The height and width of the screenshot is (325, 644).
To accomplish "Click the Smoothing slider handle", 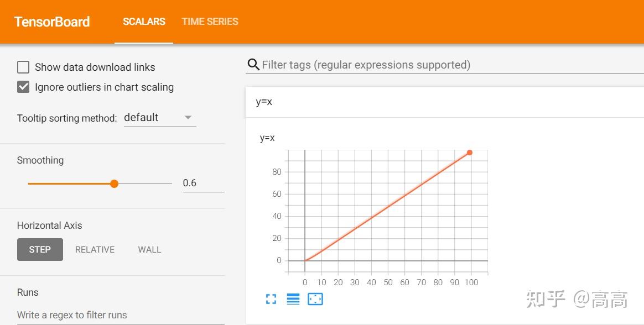I will (114, 184).
